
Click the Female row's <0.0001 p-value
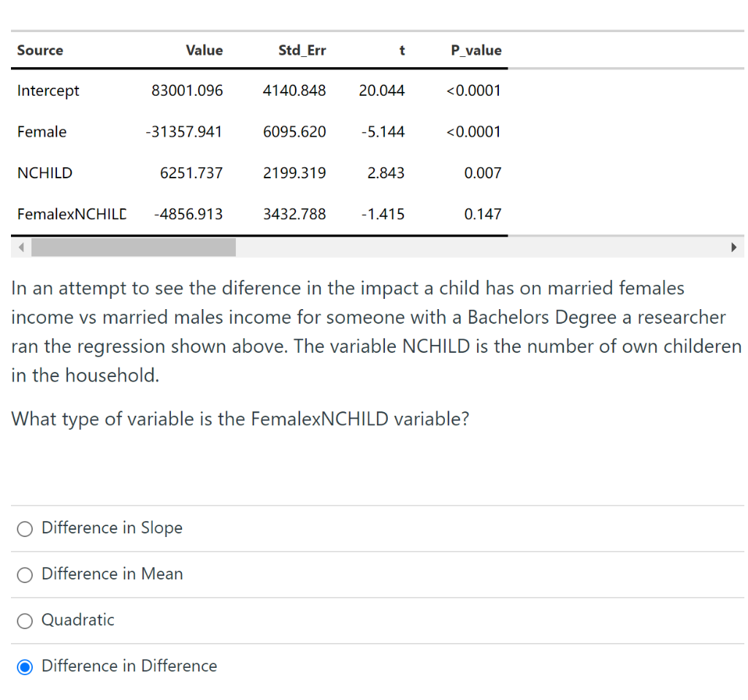(x=473, y=132)
